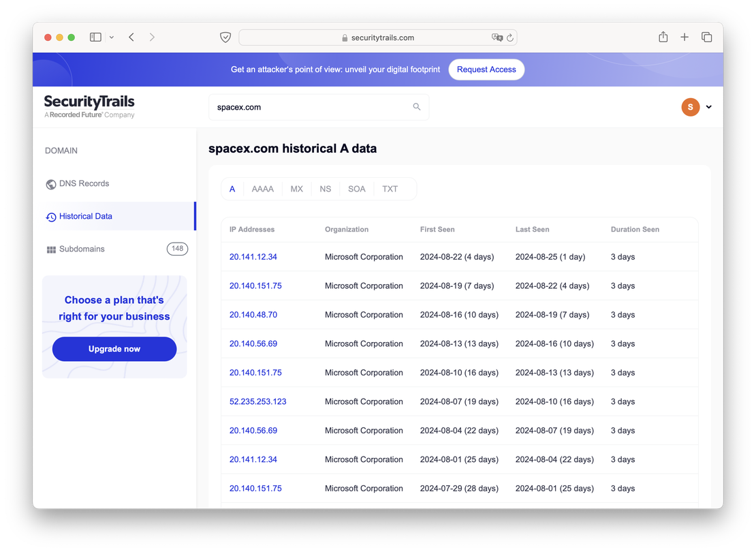756x552 pixels.
Task: Click the Safari privacy shield icon
Action: point(225,37)
